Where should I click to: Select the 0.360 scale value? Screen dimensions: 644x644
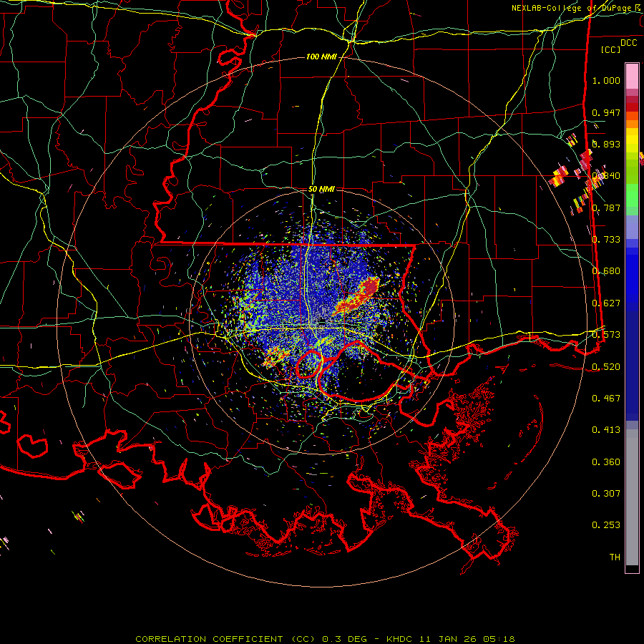(x=606, y=462)
